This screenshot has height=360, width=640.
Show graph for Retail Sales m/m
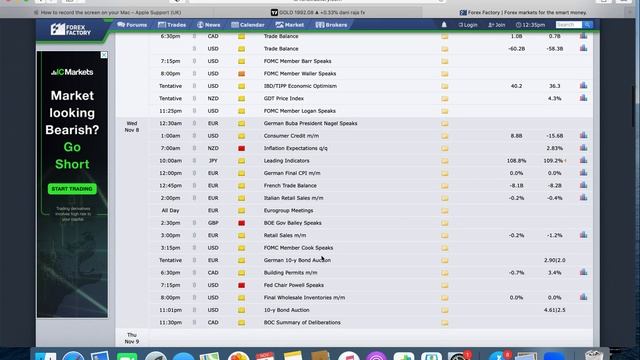[x=583, y=235]
